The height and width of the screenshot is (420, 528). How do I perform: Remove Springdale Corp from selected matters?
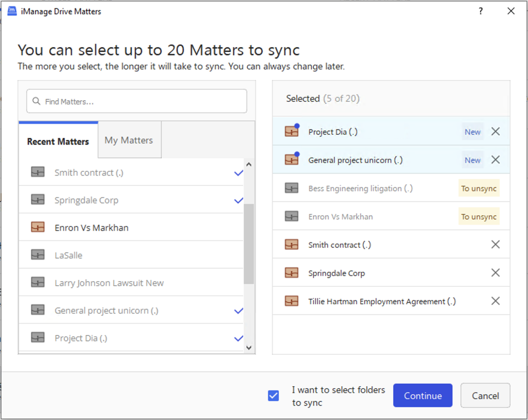[x=495, y=273]
